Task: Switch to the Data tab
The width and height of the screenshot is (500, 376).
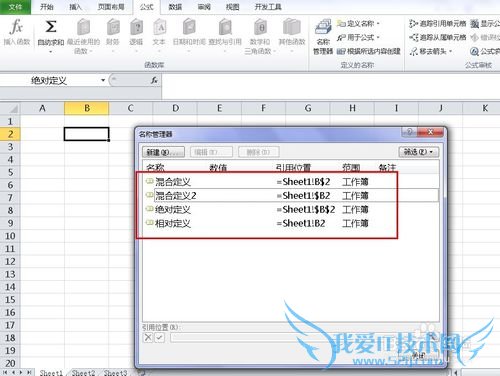Action: click(175, 7)
